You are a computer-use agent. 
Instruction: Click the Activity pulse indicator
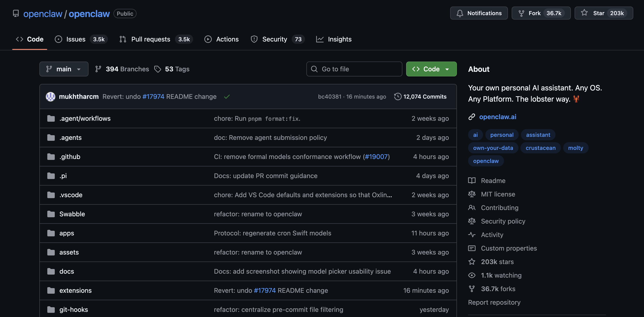click(472, 235)
